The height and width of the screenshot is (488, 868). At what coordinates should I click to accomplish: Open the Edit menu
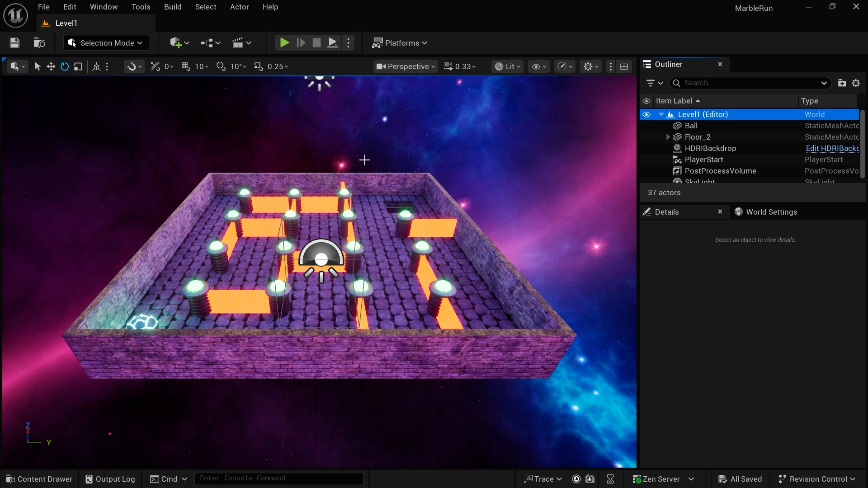click(x=70, y=7)
